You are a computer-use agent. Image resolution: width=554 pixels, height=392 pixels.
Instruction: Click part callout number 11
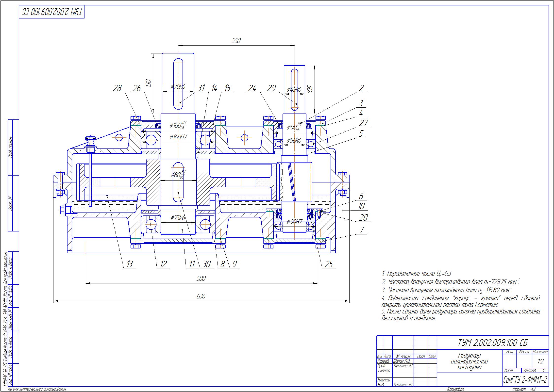192,264
